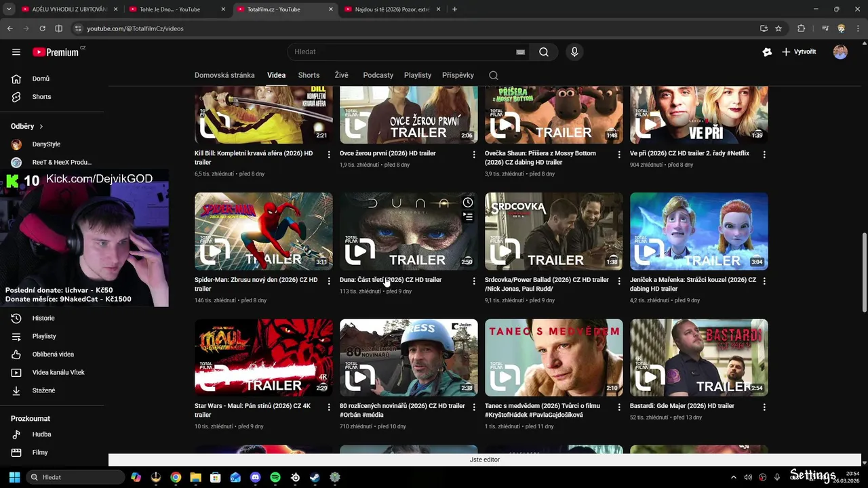
Task: Run the search with the magnifier button
Action: tap(544, 52)
